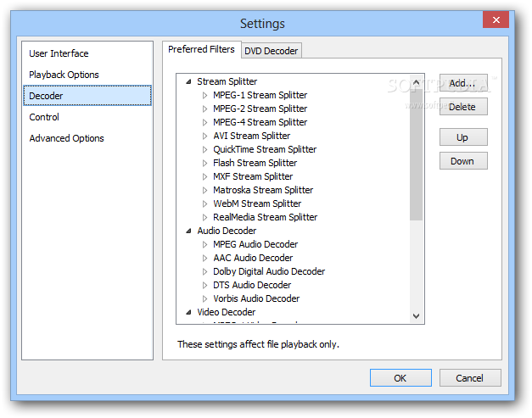
Task: Collapse the Video Decoder tree node
Action: (x=188, y=312)
